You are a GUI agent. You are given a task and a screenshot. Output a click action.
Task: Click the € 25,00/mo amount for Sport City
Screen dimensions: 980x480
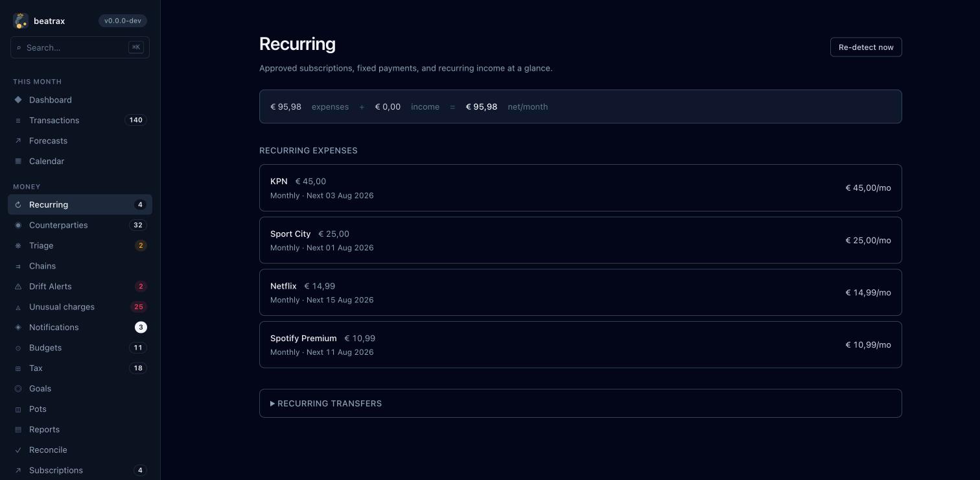(868, 240)
